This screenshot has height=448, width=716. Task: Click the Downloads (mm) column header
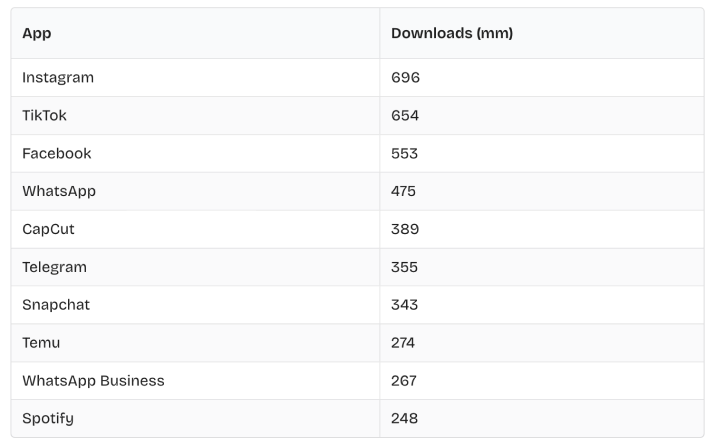coord(452,34)
